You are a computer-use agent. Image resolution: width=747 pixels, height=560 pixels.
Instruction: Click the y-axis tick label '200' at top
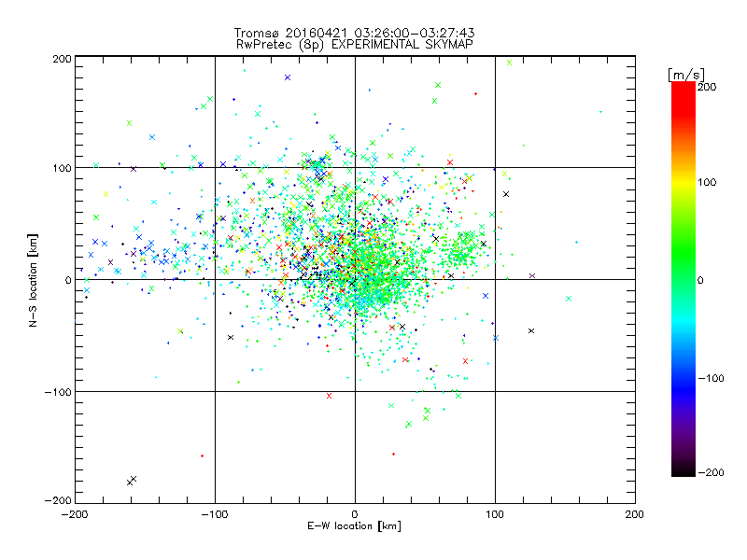(x=62, y=59)
